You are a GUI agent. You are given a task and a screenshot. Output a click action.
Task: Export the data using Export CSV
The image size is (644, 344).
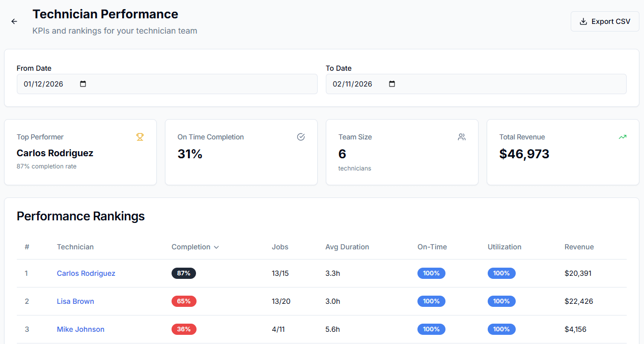(605, 21)
